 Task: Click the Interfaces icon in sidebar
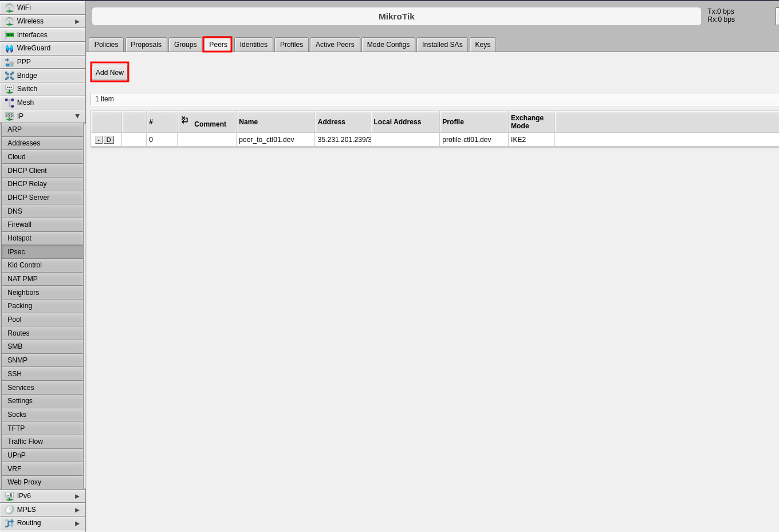point(9,35)
